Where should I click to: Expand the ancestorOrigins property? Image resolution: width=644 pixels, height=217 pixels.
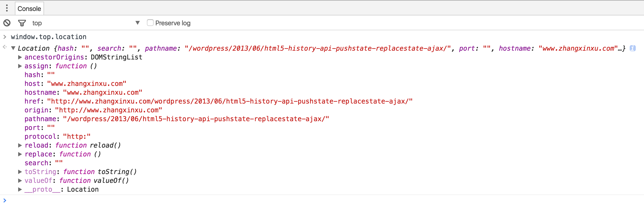(20, 57)
